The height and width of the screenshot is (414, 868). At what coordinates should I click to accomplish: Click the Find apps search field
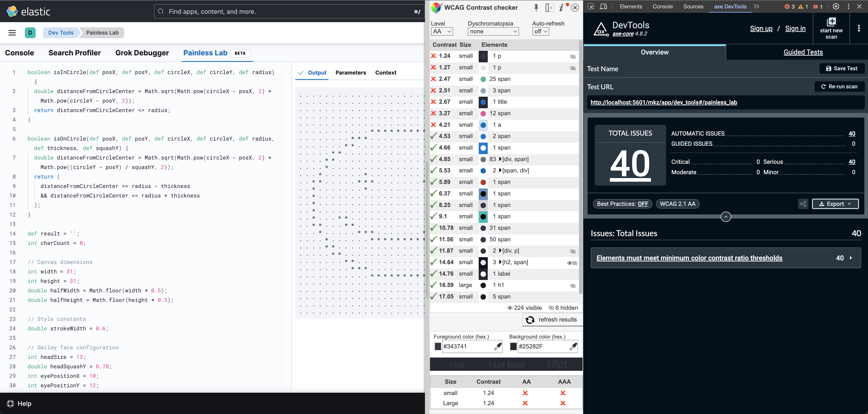(289, 12)
